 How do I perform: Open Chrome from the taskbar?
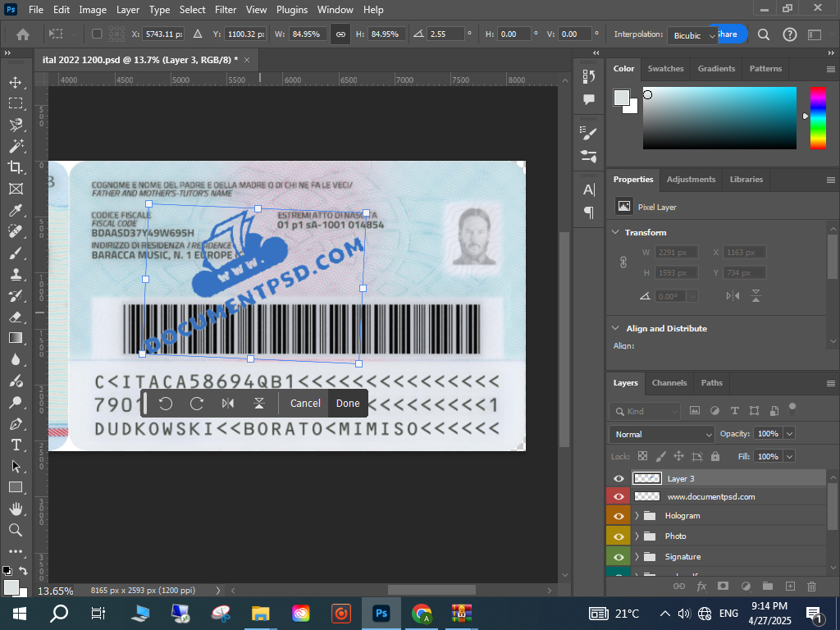pyautogui.click(x=422, y=614)
